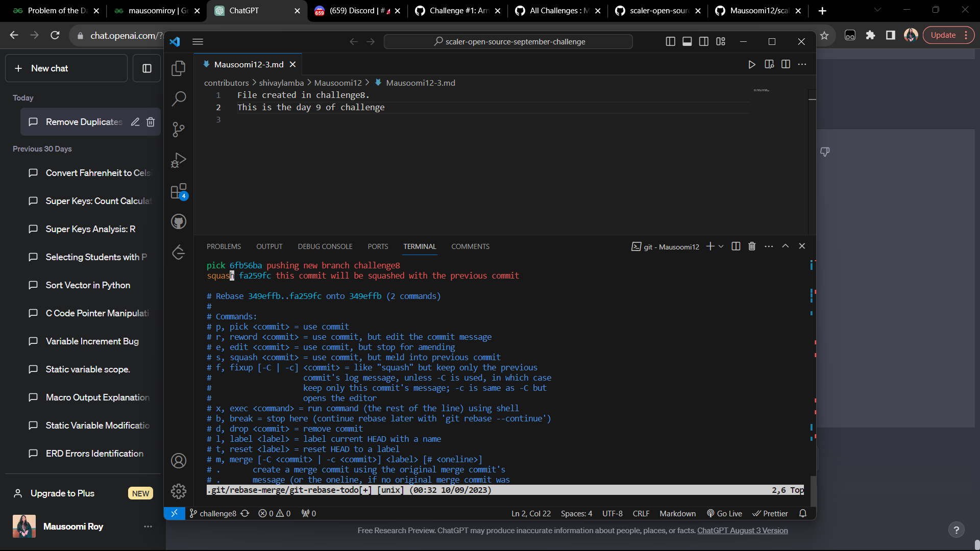The height and width of the screenshot is (551, 980).
Task: Open the ChatGPT August 3 Version link
Action: point(742,531)
